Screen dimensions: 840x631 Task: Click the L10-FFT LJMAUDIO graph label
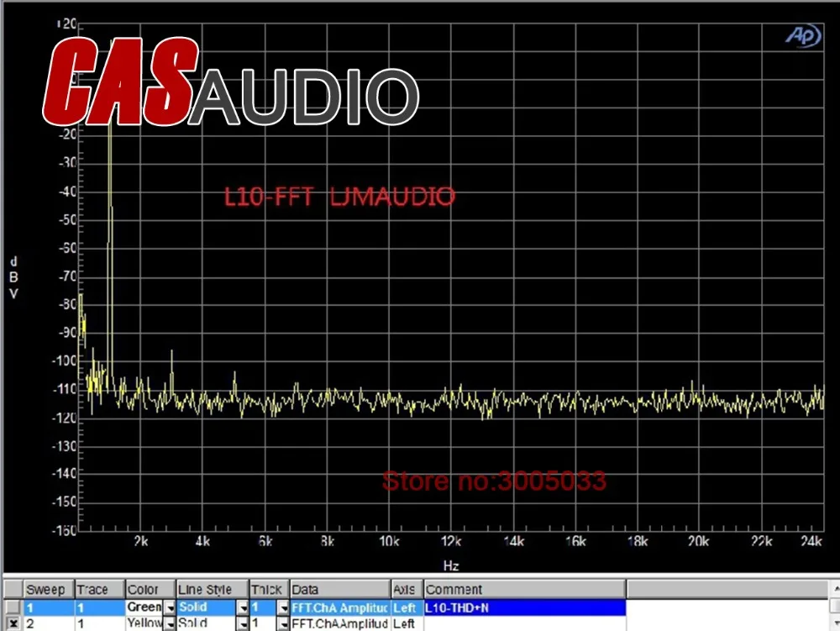(x=339, y=197)
